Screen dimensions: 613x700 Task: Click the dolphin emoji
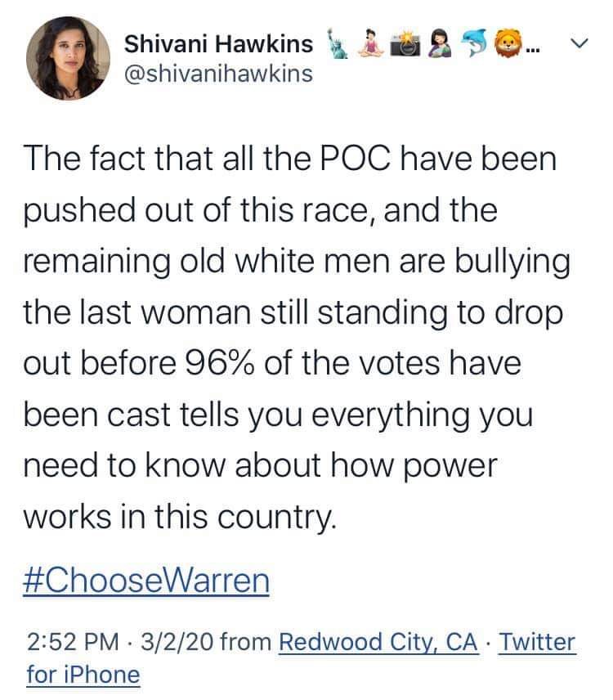(476, 44)
